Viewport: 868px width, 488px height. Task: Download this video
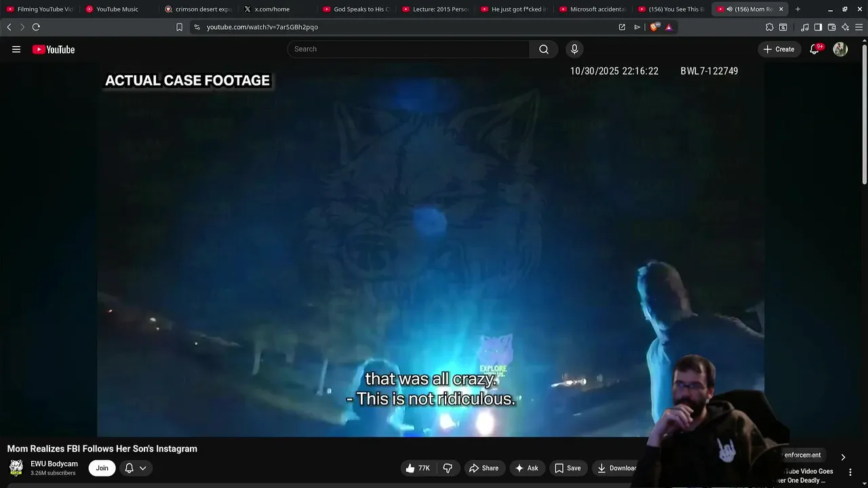pyautogui.click(x=616, y=468)
